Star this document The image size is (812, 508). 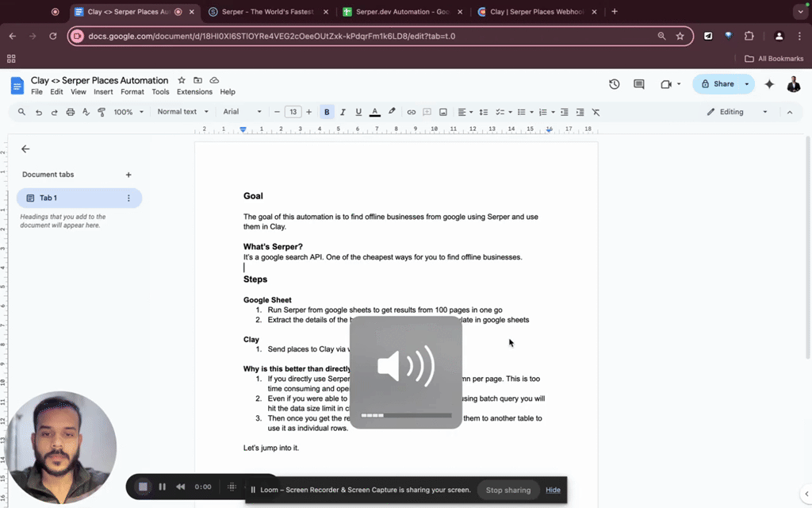pyautogui.click(x=182, y=81)
